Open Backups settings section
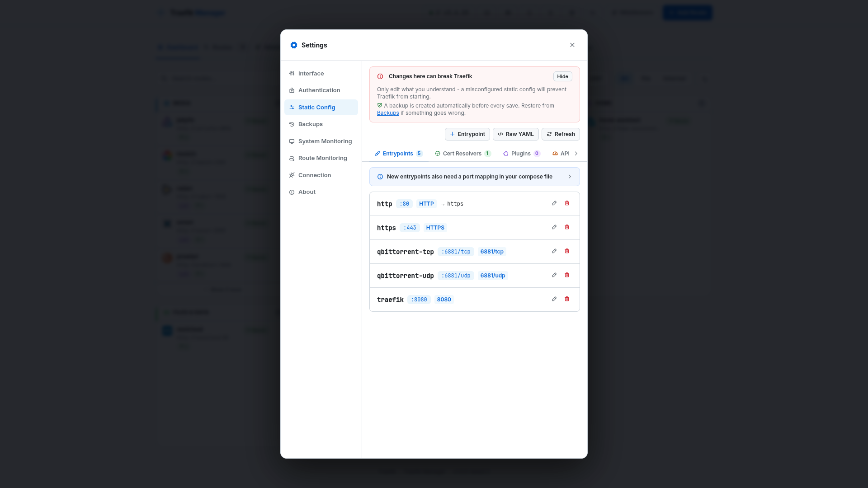This screenshot has width=868, height=488. [x=321, y=124]
